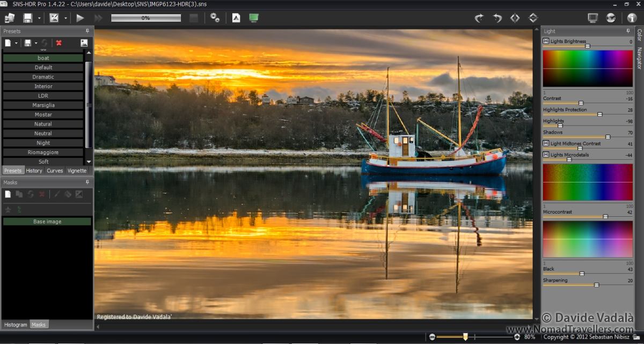The width and height of the screenshot is (644, 344).
Task: Open the save preset dropdown arrow in Presets panel
Action: pyautogui.click(x=36, y=43)
